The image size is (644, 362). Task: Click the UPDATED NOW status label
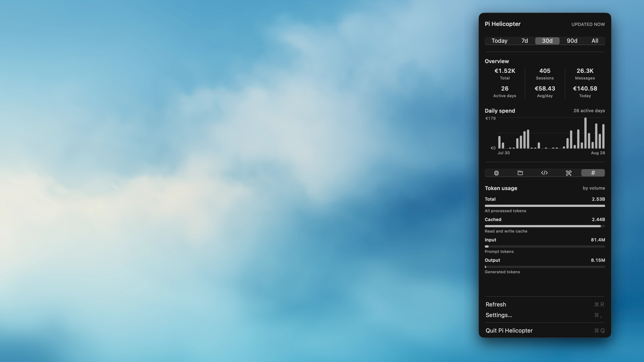click(x=588, y=25)
